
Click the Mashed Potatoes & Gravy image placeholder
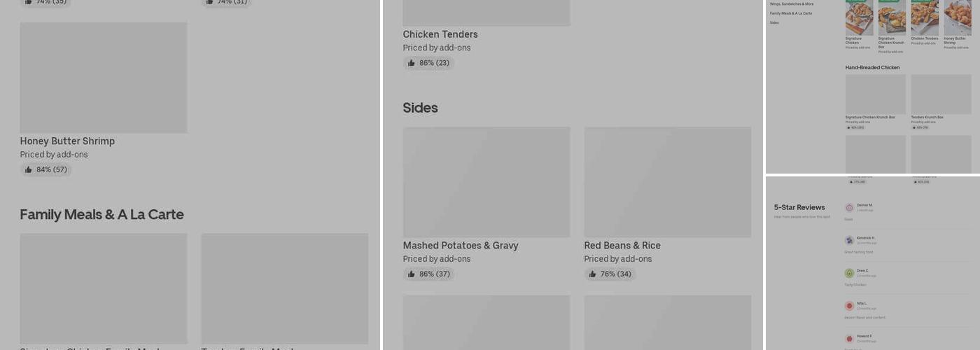pyautogui.click(x=486, y=182)
